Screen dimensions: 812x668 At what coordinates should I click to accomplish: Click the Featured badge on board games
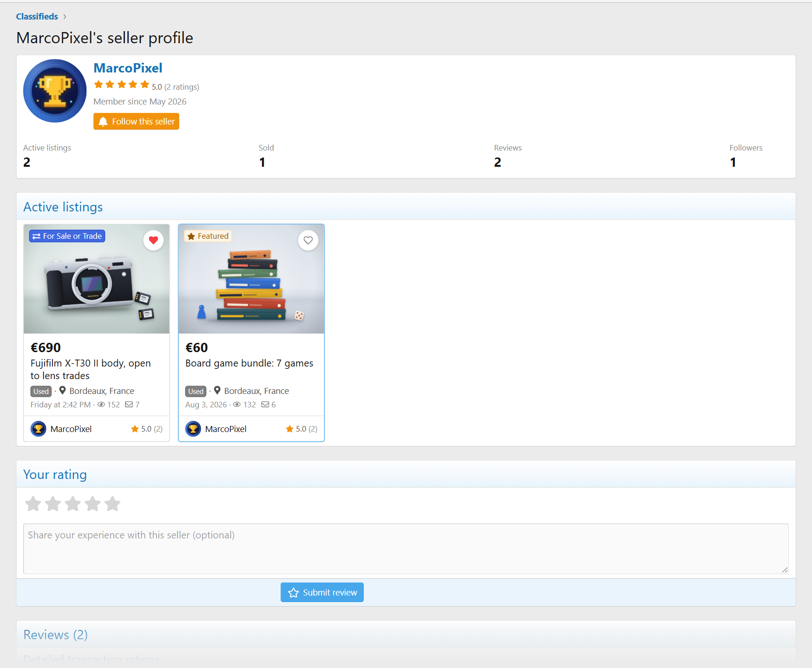pos(208,236)
